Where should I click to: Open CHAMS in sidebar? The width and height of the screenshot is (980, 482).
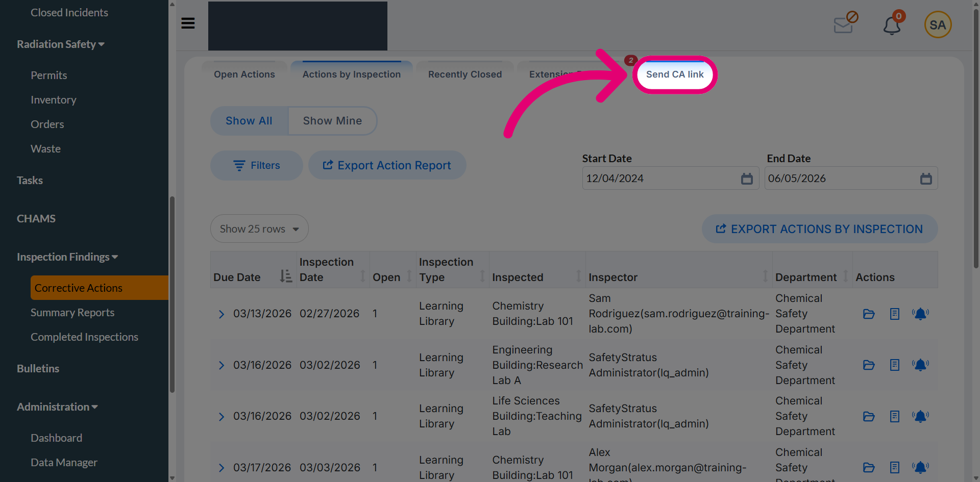point(36,219)
